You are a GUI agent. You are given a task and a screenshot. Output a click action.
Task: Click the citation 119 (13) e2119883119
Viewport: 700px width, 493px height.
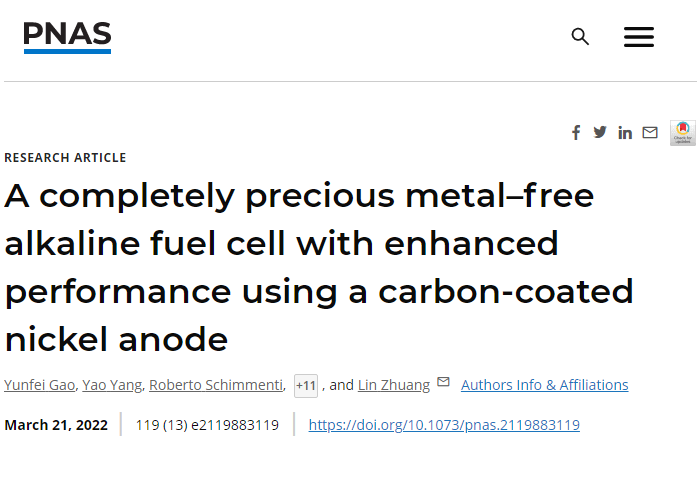click(207, 425)
